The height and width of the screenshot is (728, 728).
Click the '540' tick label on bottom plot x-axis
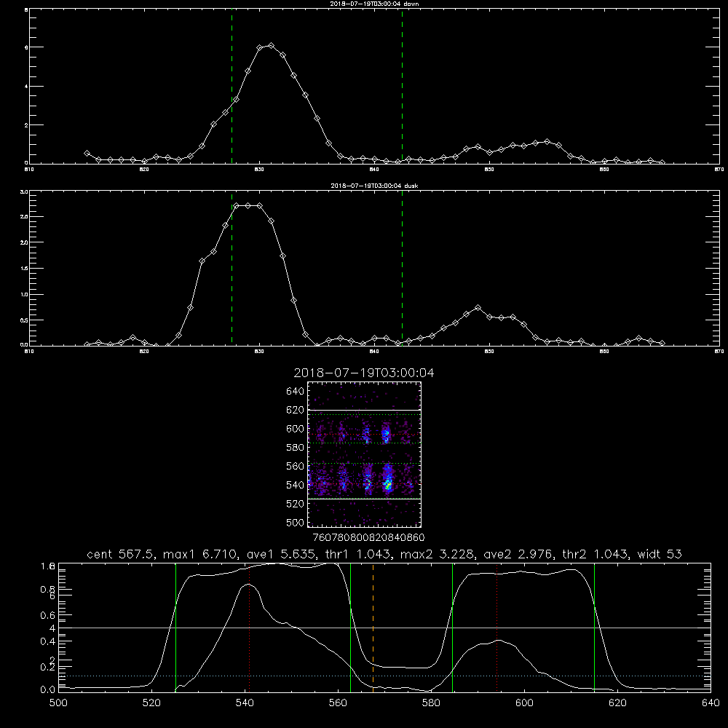245,703
